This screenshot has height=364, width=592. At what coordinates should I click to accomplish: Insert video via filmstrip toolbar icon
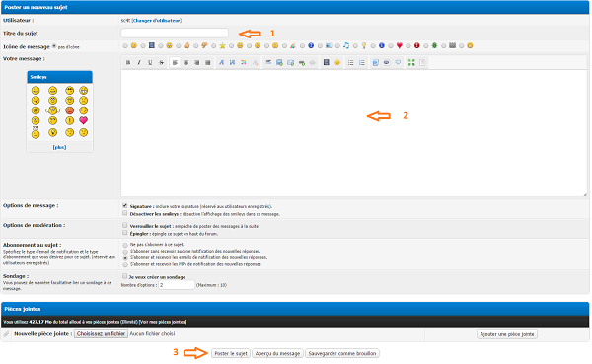tap(327, 63)
